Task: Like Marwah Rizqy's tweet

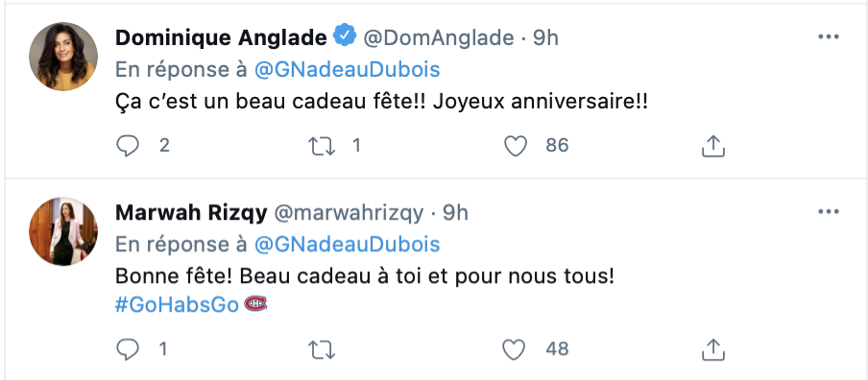Action: coord(515,349)
